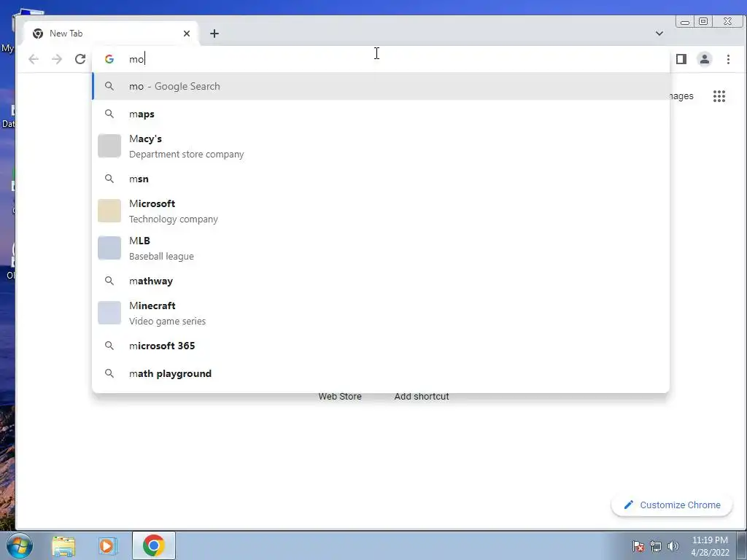The image size is (747, 560).
Task: Click the Microsoft suggestion thumbnail
Action: point(109,211)
